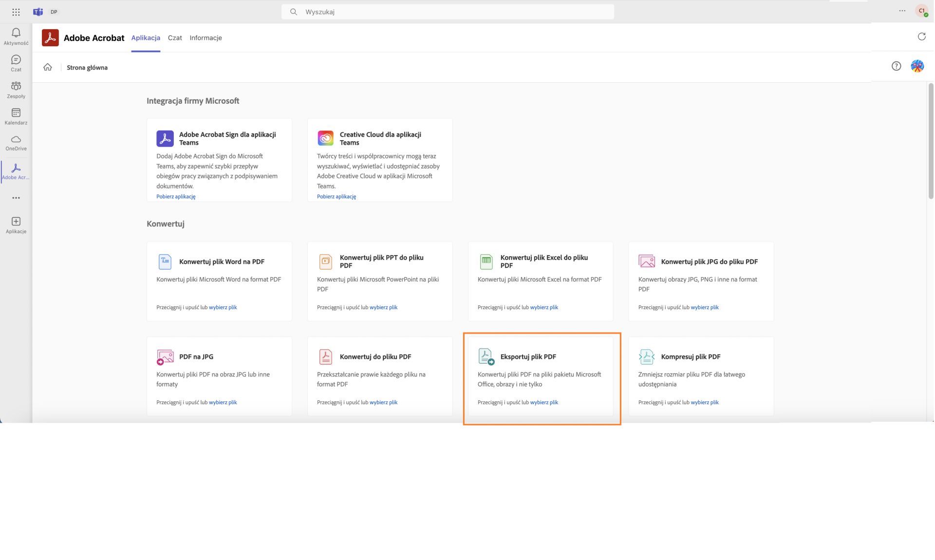Open Teams account avatar C1
Image resolution: width=935 pixels, height=560 pixels.
[x=921, y=11]
